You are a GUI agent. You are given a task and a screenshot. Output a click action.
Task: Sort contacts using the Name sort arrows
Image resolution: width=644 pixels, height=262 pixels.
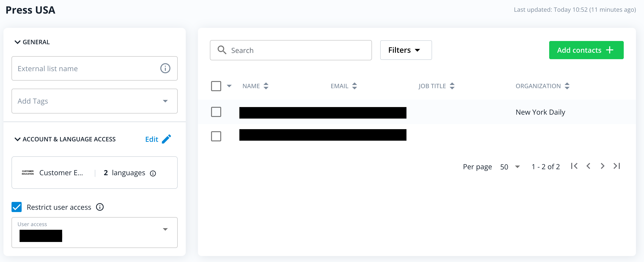coord(266,86)
